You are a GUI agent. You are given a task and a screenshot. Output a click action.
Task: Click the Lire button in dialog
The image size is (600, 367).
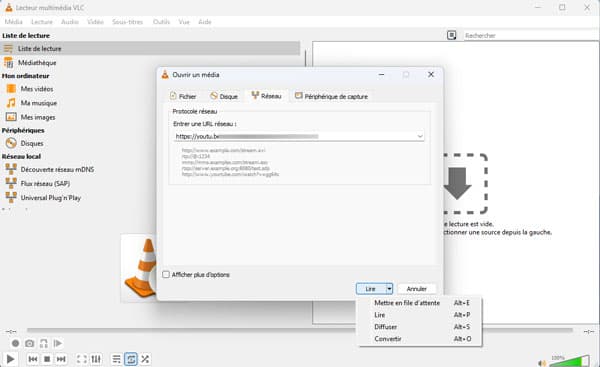(x=370, y=289)
